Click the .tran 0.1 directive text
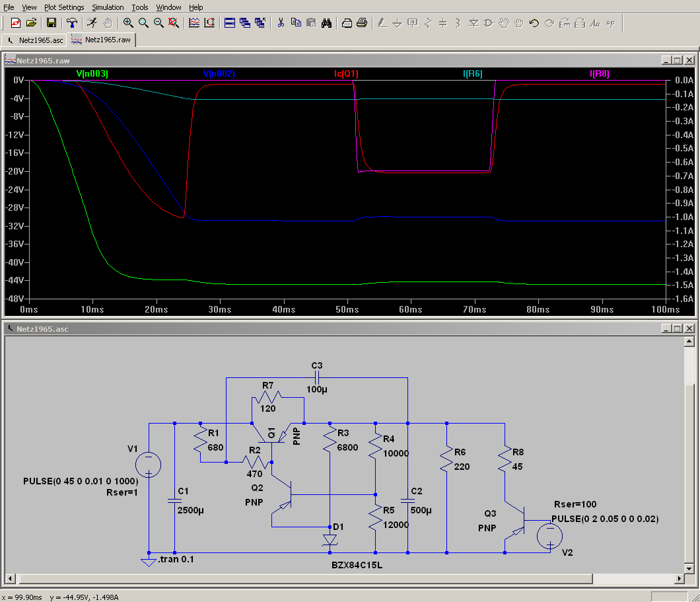 [176, 560]
